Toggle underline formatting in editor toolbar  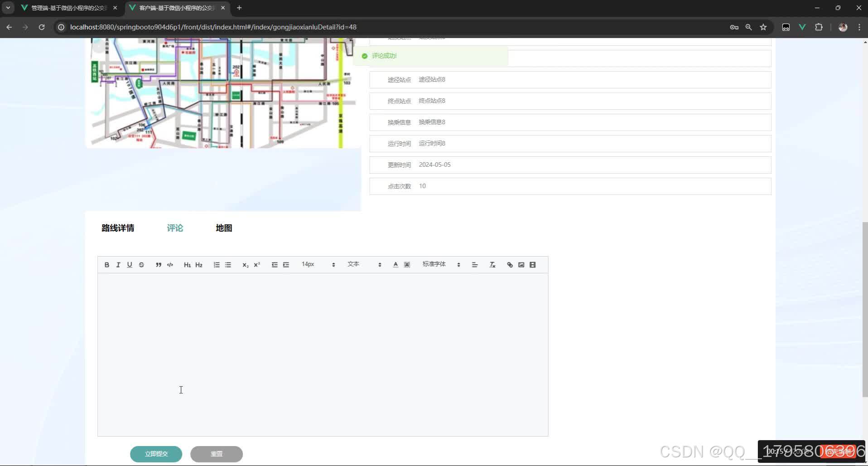pyautogui.click(x=130, y=265)
